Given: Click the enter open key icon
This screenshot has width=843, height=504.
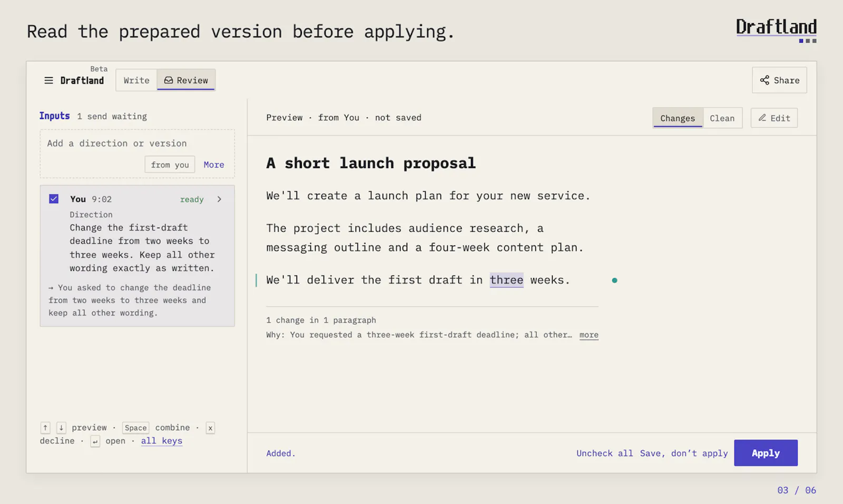Looking at the screenshot, I should pos(95,441).
